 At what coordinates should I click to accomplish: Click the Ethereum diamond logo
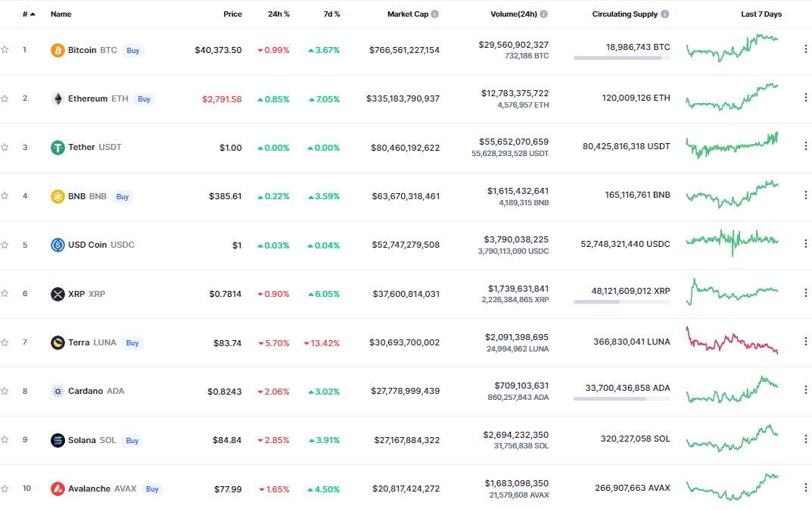(58, 98)
